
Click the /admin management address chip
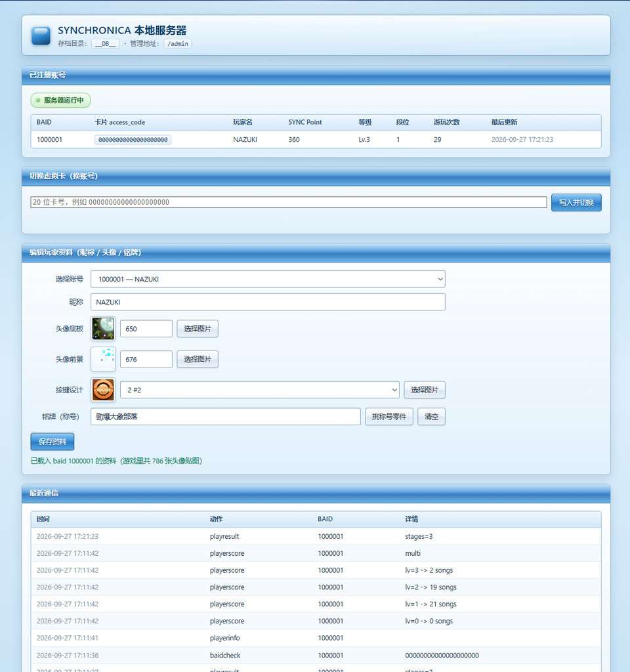tap(177, 44)
